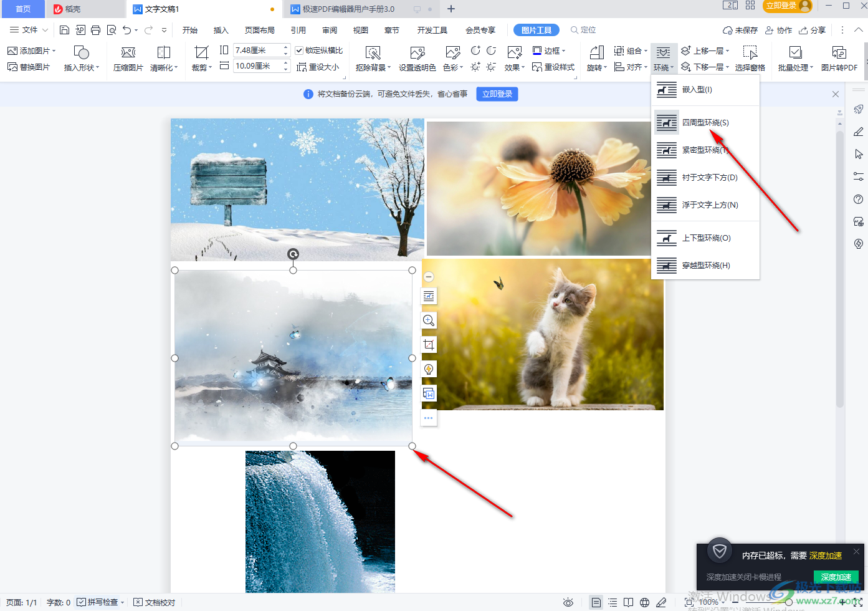Click Batch Process (批量处理) icon

coord(796,59)
